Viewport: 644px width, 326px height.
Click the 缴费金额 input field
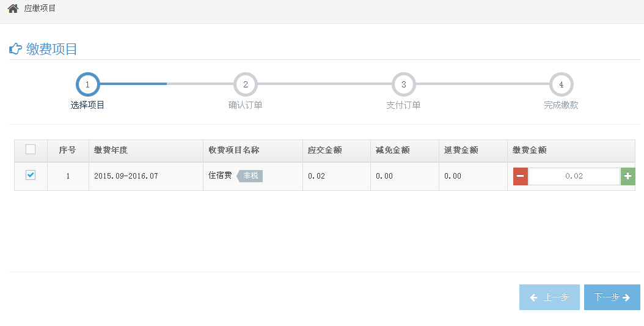click(x=574, y=176)
